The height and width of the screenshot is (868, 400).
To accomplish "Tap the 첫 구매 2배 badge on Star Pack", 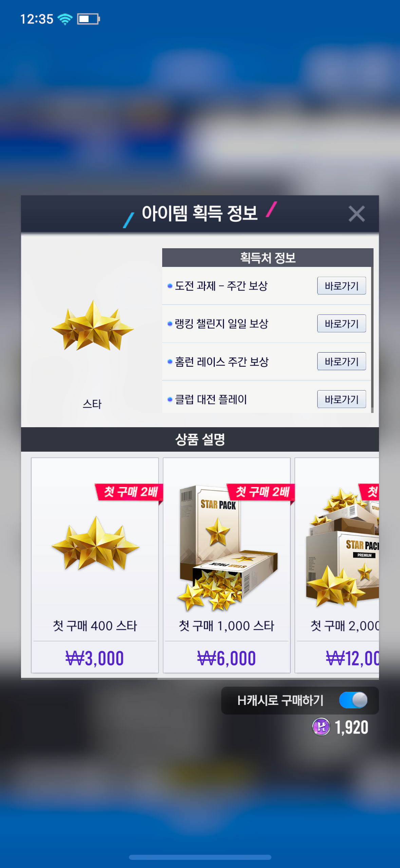I will coord(261,492).
